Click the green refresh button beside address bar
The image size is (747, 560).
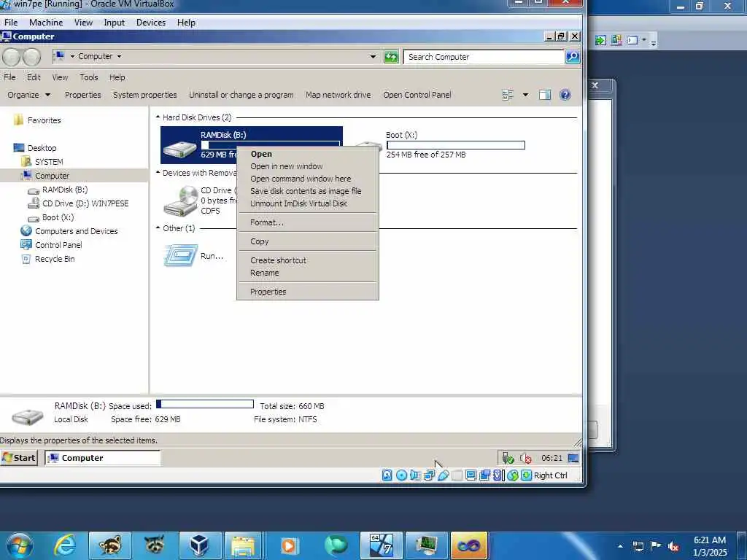click(x=391, y=57)
